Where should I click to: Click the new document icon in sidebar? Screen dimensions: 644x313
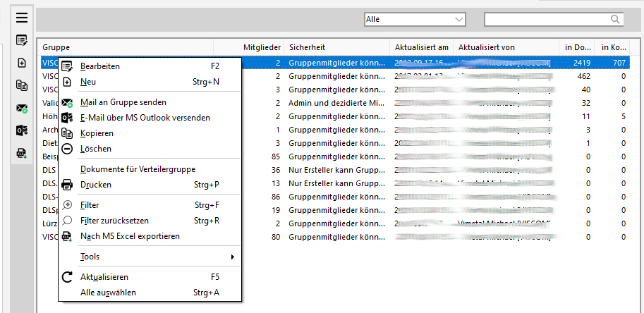point(22,63)
